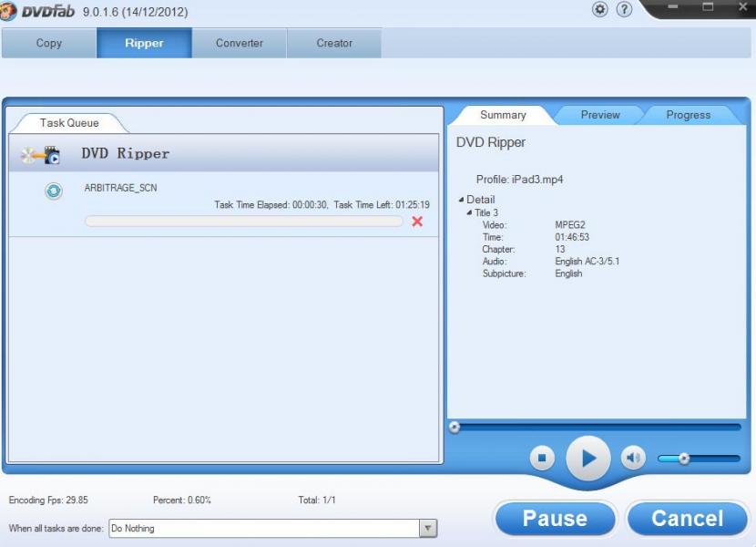This screenshot has height=547, width=756.
Task: Minimize the DVDFab window
Action: pyautogui.click(x=673, y=6)
